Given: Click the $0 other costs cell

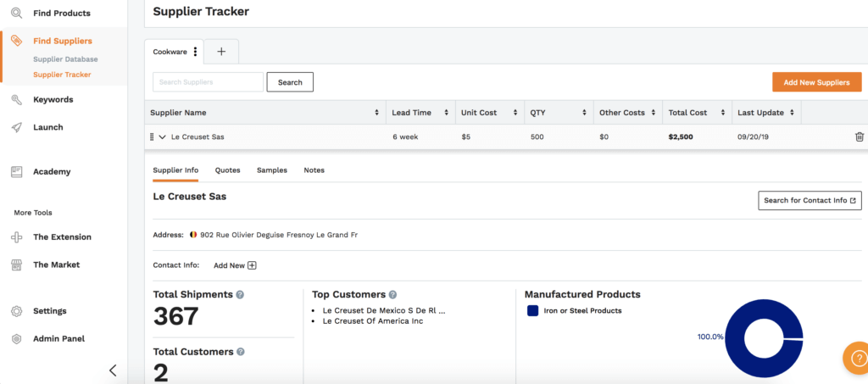Looking at the screenshot, I should [x=604, y=136].
